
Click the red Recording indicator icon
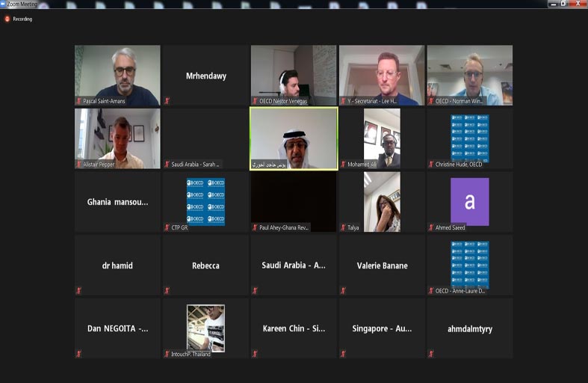coord(7,19)
